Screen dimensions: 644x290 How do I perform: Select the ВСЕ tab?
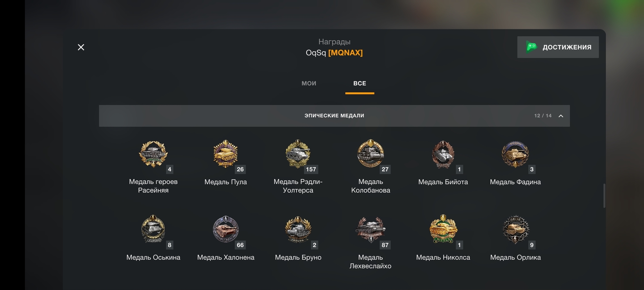pyautogui.click(x=360, y=83)
